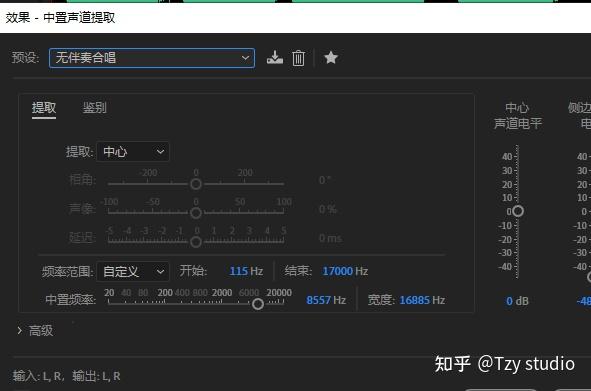Click the 效果 - 中置声道提取 title
The height and width of the screenshot is (391, 591).
click(60, 17)
